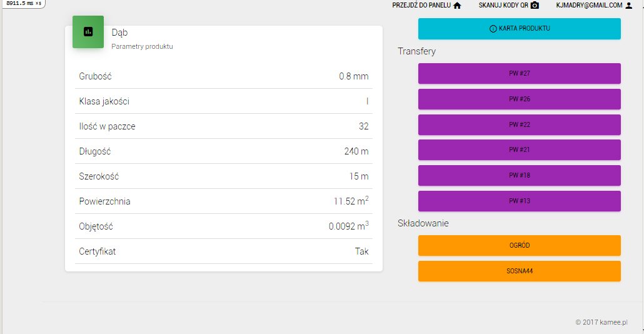Screen dimensions: 644x334
Task: Click the info icon on Karta Produktu
Action: (493, 29)
